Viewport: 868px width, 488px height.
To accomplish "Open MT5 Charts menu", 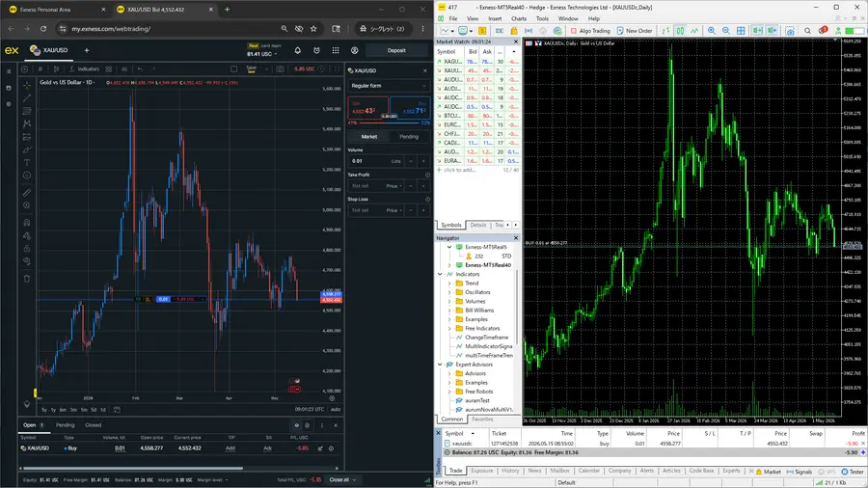I will pyautogui.click(x=519, y=19).
